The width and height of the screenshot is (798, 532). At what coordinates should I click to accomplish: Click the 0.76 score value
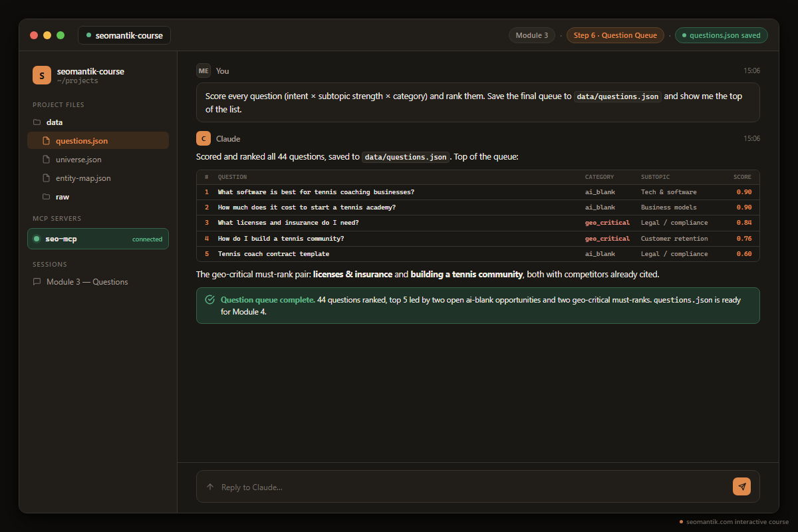click(744, 239)
